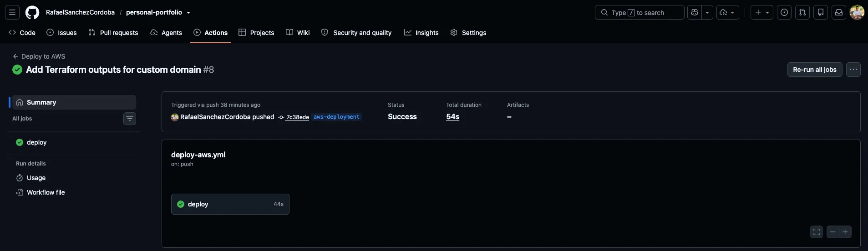868x251 pixels.
Task: Open the hamburger navigation menu
Action: click(12, 12)
